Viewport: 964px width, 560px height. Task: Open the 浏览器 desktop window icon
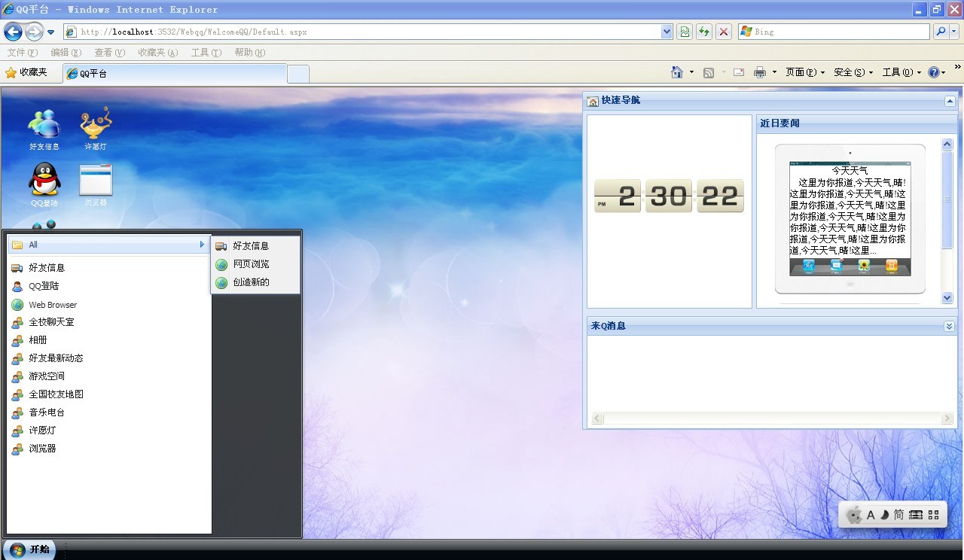pos(96,184)
